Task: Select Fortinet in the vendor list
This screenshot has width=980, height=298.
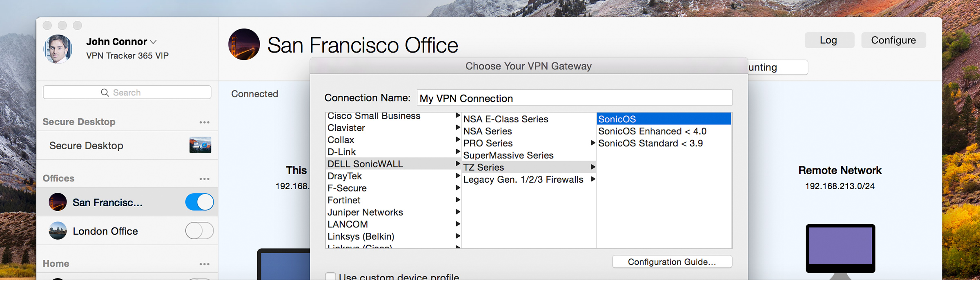Action: click(x=344, y=200)
